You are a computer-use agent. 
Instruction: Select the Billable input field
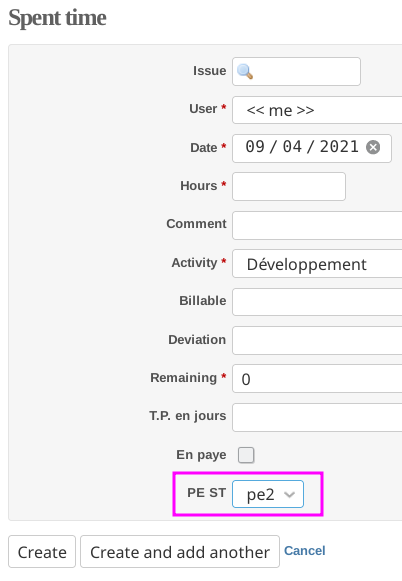(317, 302)
